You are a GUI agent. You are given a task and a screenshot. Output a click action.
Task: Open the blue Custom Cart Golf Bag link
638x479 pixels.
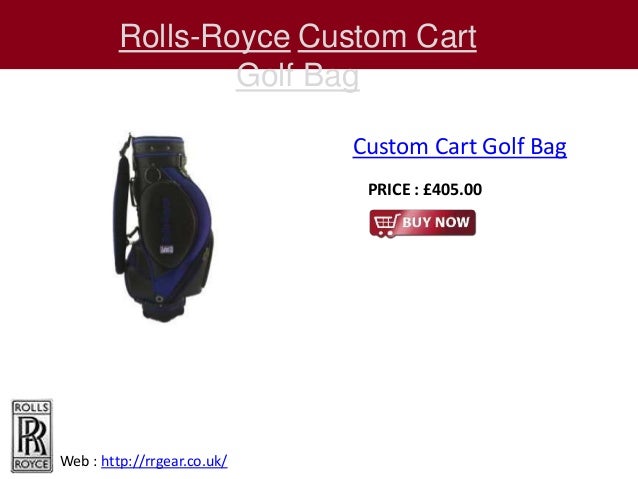[459, 147]
